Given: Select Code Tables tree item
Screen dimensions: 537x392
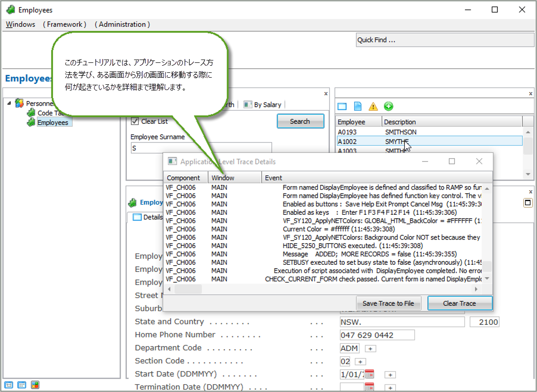Looking at the screenshot, I should pos(51,113).
